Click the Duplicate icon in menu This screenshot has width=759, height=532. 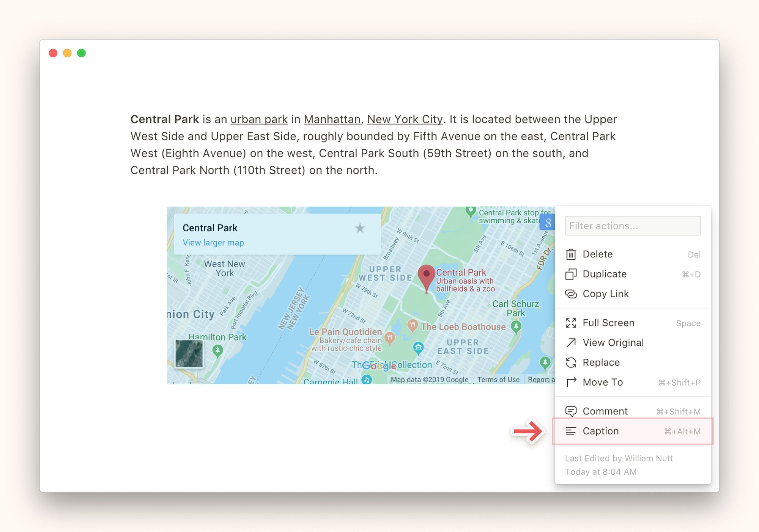pyautogui.click(x=571, y=274)
